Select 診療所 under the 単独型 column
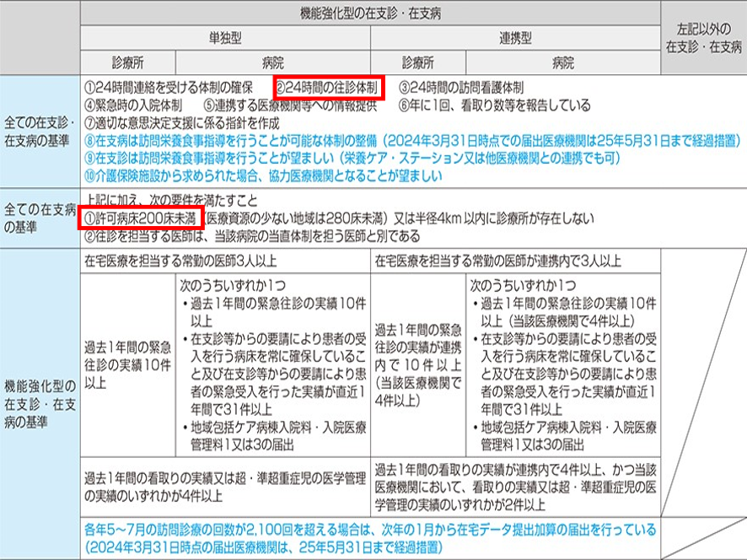 coord(128,62)
